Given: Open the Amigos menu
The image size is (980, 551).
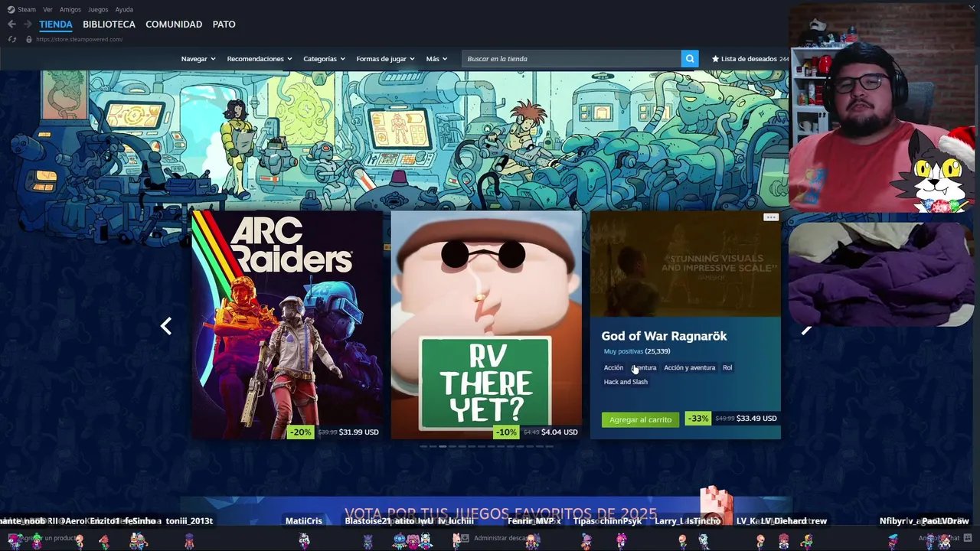Looking at the screenshot, I should click(70, 9).
